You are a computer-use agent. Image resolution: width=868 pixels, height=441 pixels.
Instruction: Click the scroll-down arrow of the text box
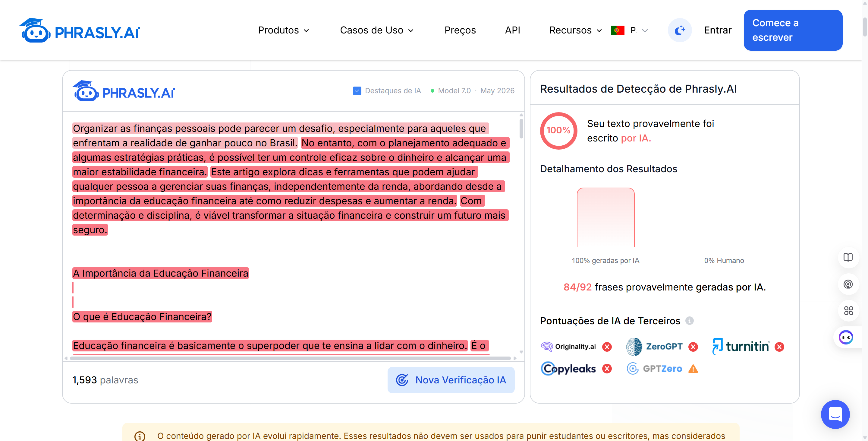521,352
